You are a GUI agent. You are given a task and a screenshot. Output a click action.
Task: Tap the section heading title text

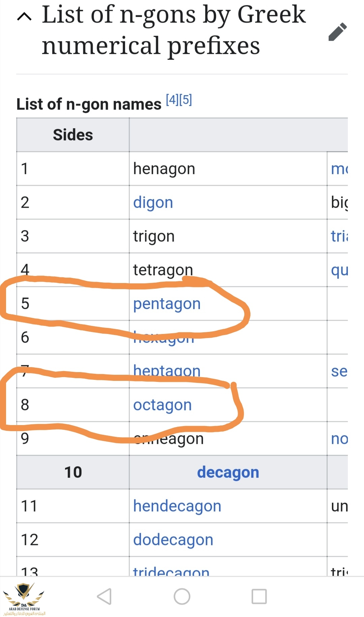174,30
